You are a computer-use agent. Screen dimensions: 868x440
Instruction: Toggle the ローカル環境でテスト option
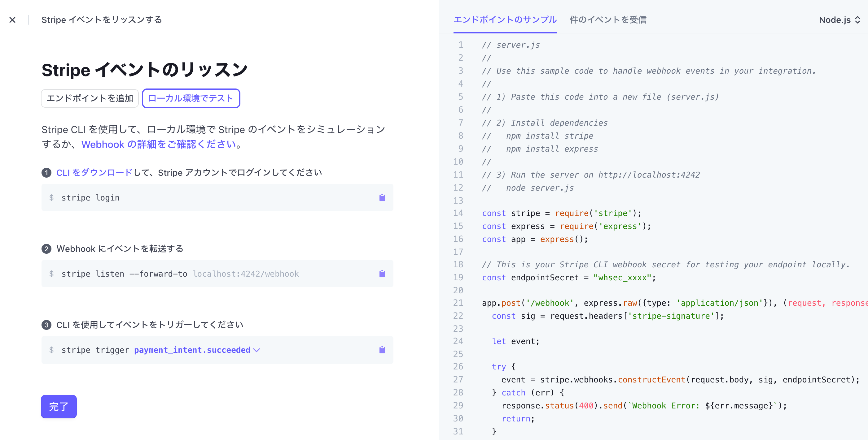pyautogui.click(x=191, y=98)
